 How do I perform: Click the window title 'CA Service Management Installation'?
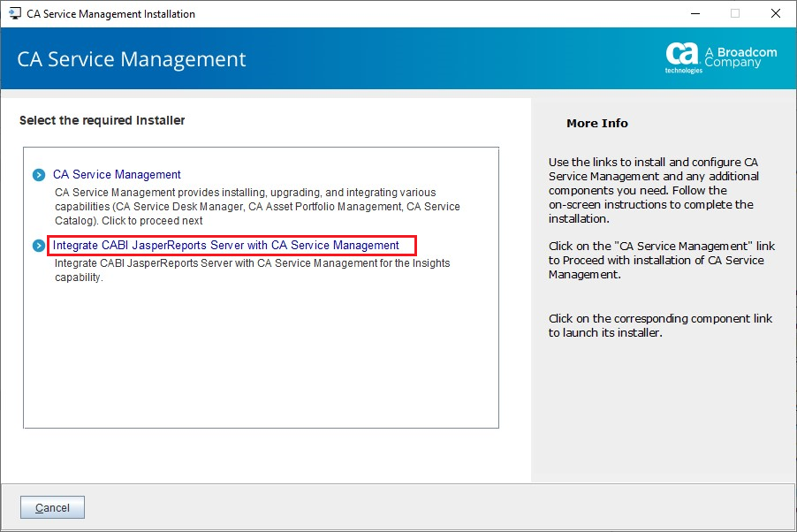click(x=110, y=14)
